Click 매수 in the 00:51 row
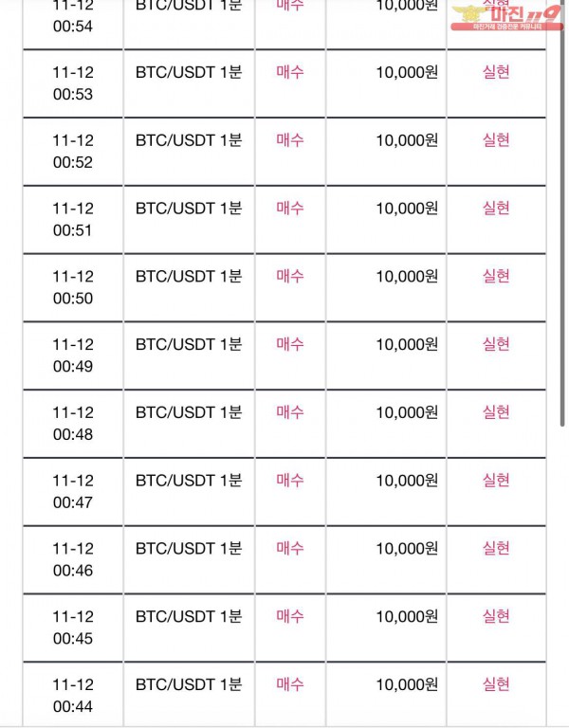The height and width of the screenshot is (728, 569). [x=290, y=208]
